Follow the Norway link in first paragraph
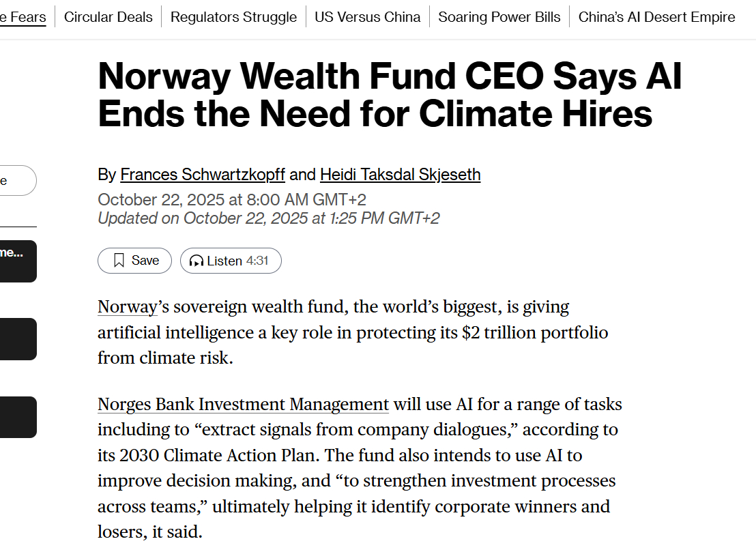The width and height of the screenshot is (756, 552). [x=128, y=306]
